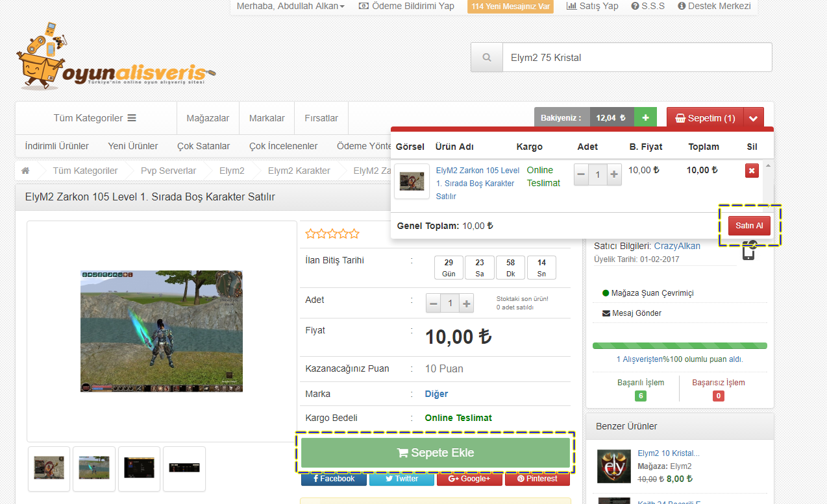Open the S.S.S help page

(647, 6)
